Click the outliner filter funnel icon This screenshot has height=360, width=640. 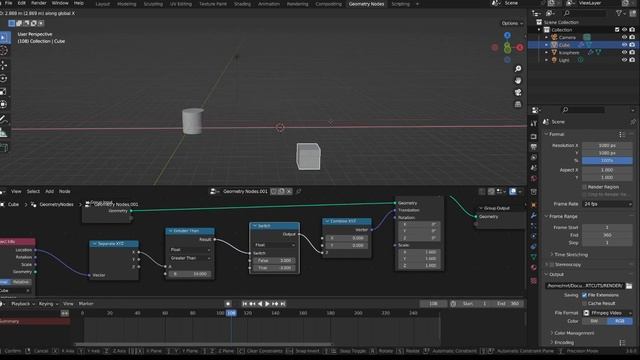point(619,13)
